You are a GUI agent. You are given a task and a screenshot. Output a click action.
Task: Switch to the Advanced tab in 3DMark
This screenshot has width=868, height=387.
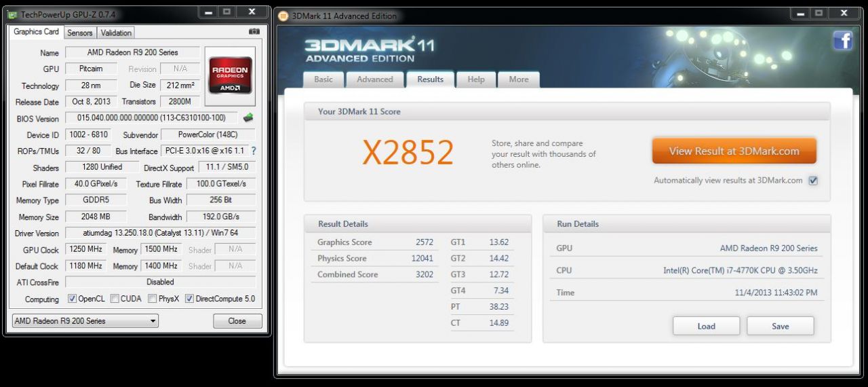pos(375,79)
